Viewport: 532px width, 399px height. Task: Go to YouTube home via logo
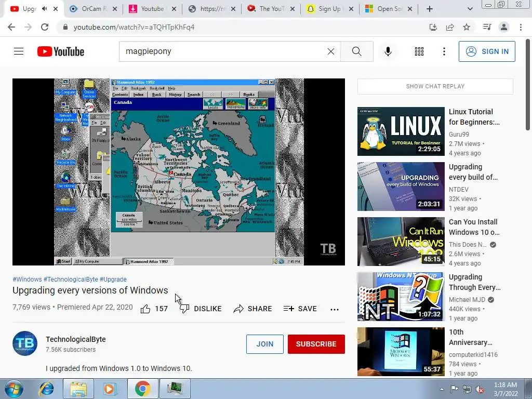point(61,51)
